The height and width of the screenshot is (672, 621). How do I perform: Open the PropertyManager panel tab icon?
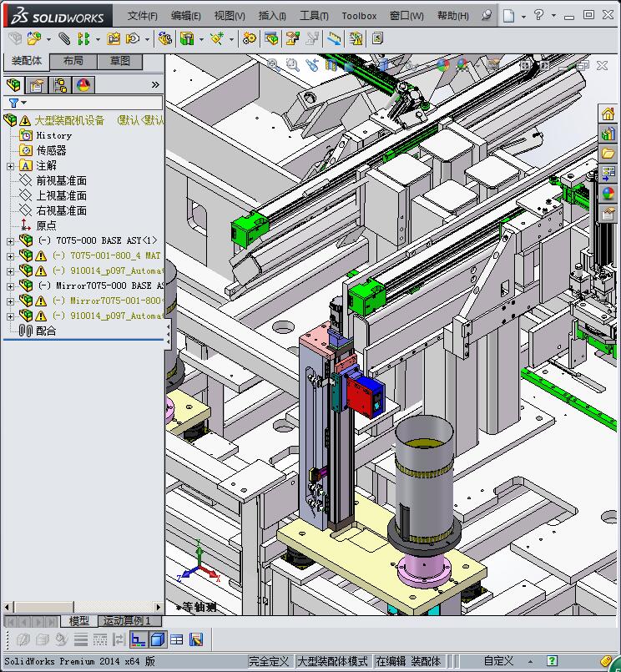point(37,85)
